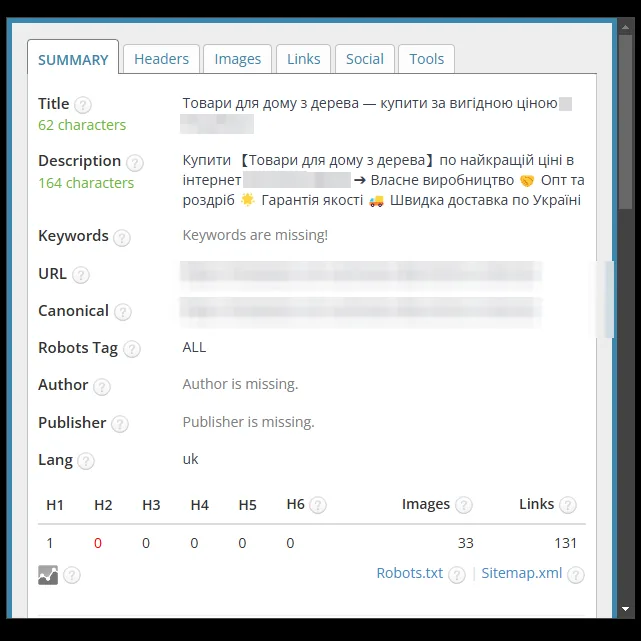Click the help icon next to Links count header
This screenshot has height=641, width=641.
pyautogui.click(x=568, y=505)
